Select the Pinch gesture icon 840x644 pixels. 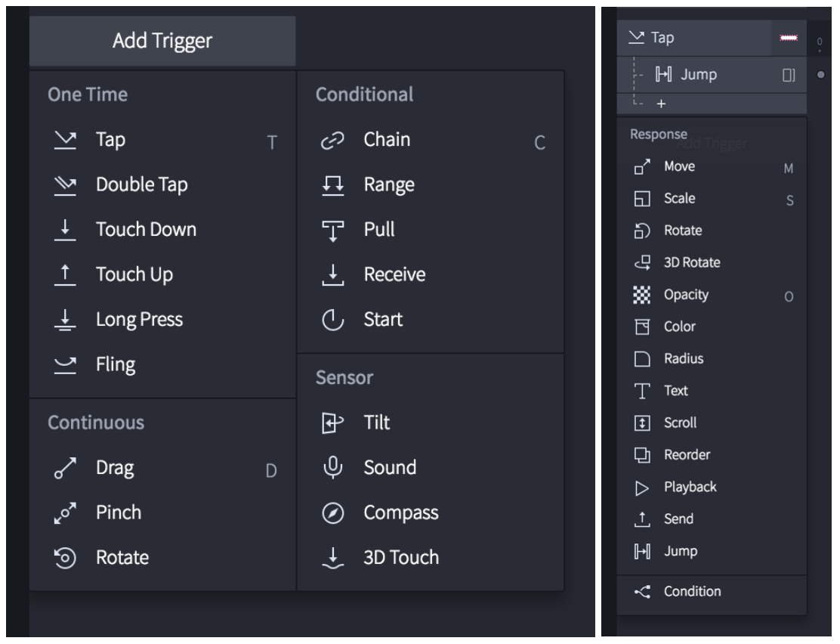(66, 512)
